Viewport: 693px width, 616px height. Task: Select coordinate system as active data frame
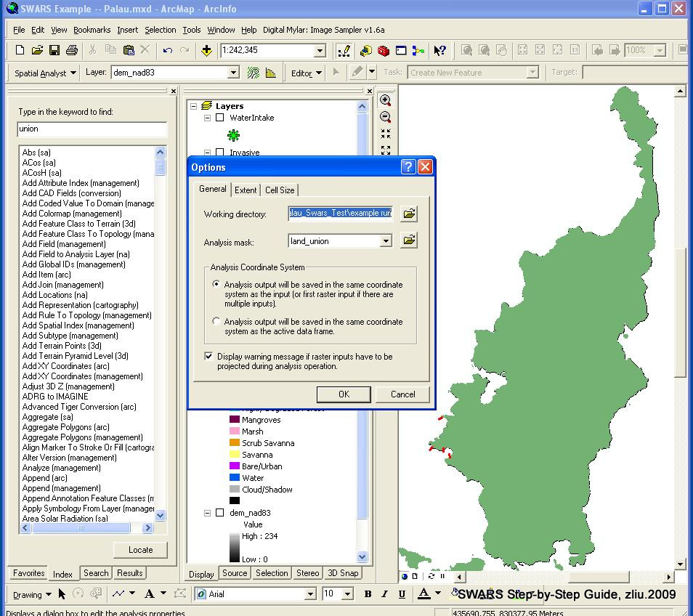[x=216, y=321]
